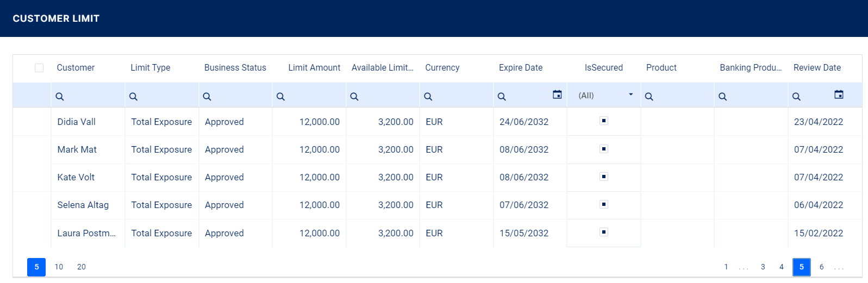Screen dimensions: 868x283
Task: Sort by the Expire Date column header
Action: pos(521,68)
